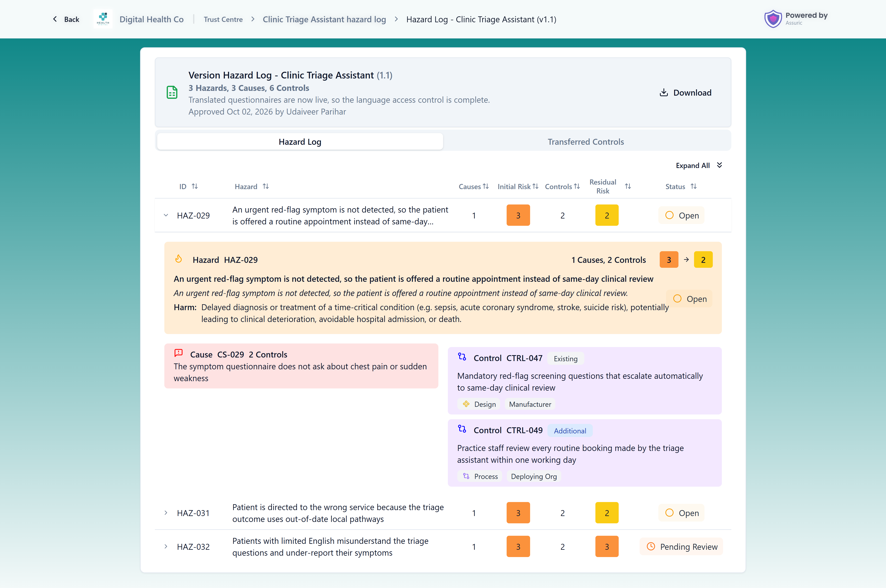
Task: Click the Pending Review badge on HAZ-032
Action: [x=681, y=546]
